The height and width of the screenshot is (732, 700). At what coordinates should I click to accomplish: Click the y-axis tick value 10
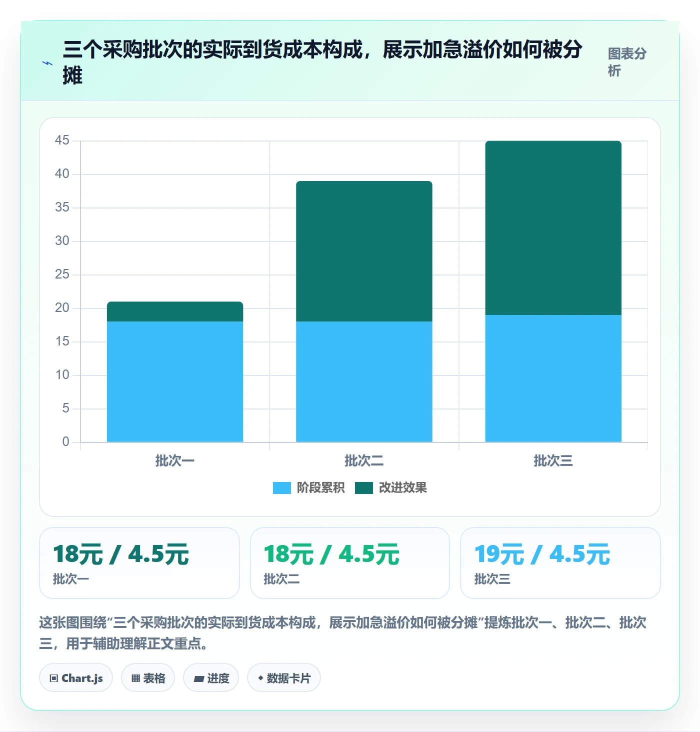tap(62, 374)
